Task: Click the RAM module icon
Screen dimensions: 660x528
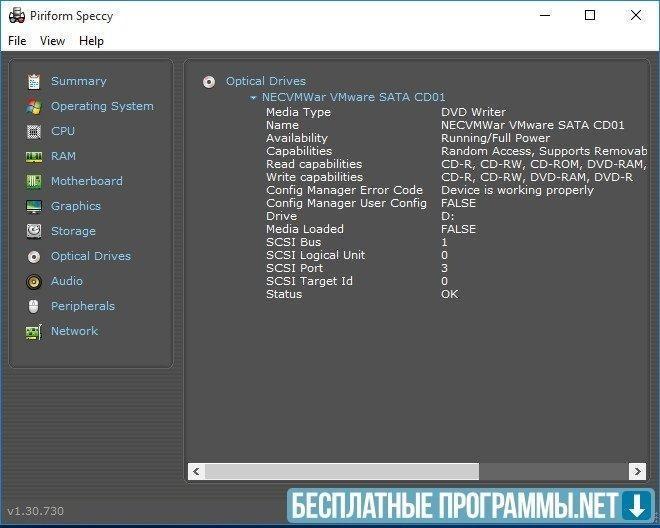Action: click(34, 157)
